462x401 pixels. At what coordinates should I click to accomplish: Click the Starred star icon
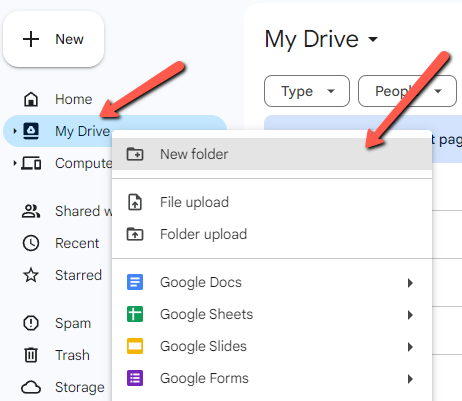(x=31, y=275)
